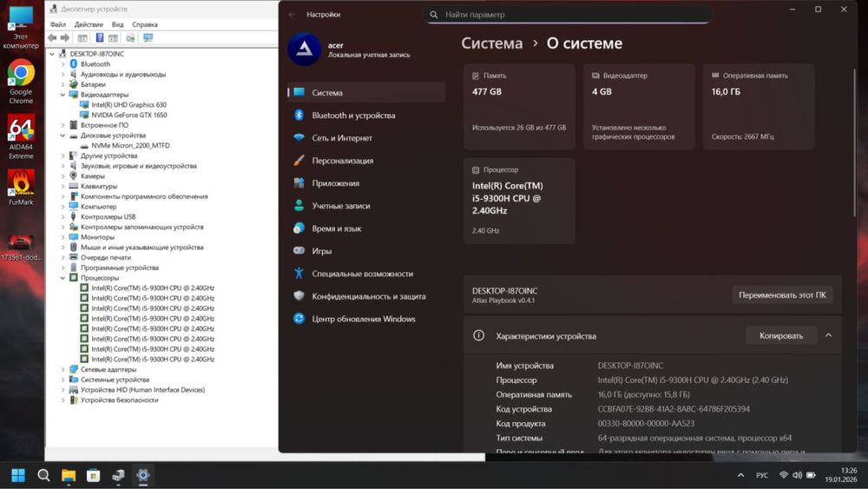Click Settings window vertical scrollbar
The image size is (868, 489).
[x=854, y=142]
